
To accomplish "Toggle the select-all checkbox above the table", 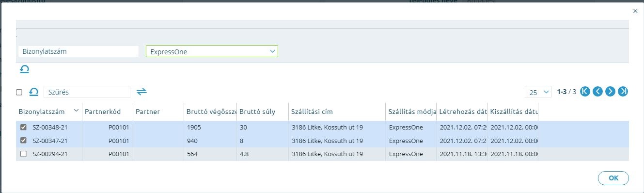I will (19, 92).
